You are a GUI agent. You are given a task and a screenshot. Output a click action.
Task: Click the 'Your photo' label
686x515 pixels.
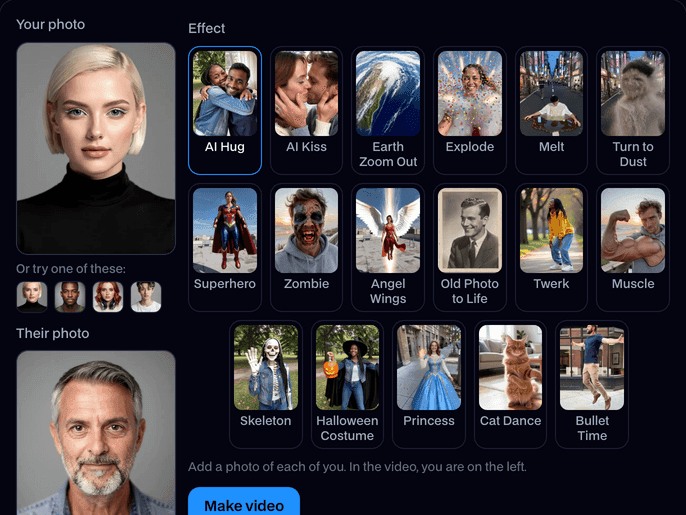point(51,25)
